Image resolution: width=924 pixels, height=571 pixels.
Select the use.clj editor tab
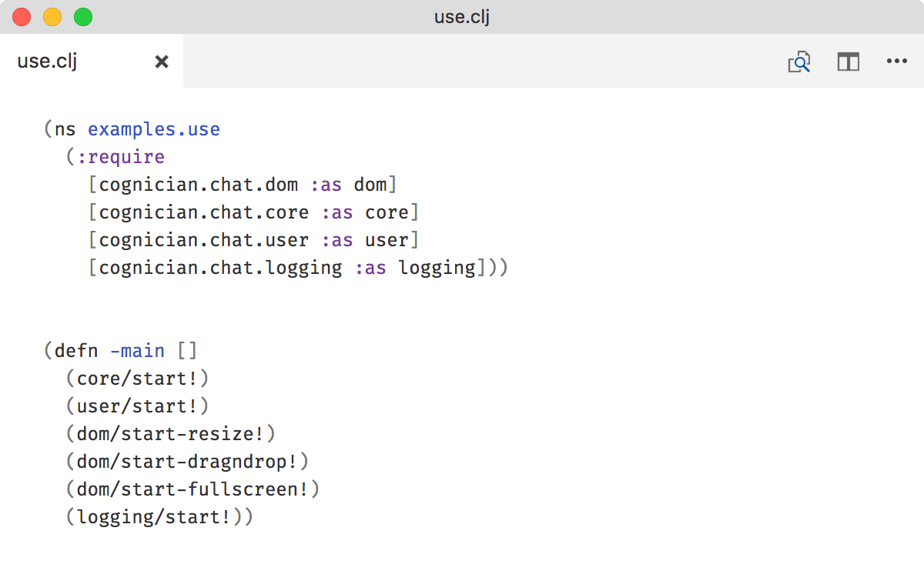pyautogui.click(x=46, y=61)
